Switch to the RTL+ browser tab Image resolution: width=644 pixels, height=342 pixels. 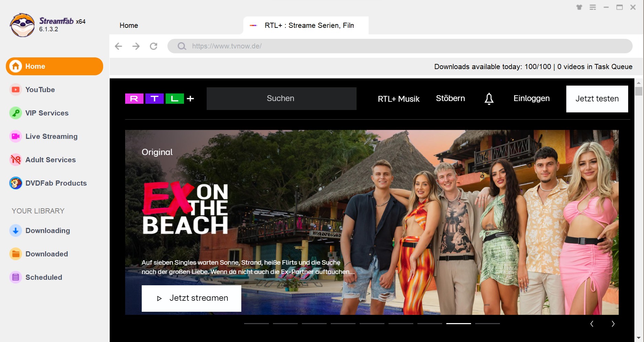pos(306,25)
